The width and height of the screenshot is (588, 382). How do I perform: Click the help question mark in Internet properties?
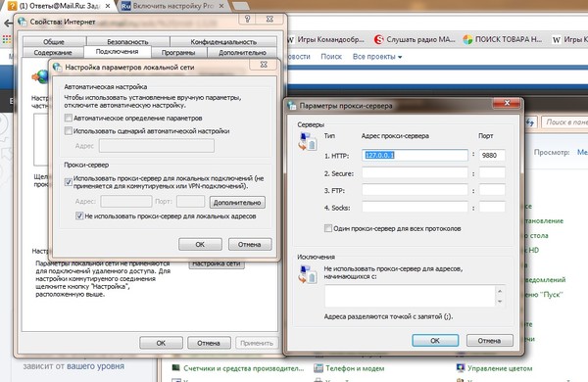pos(247,20)
